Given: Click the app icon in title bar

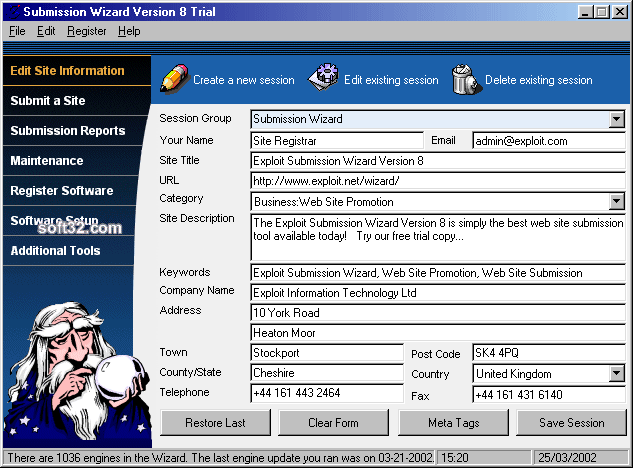Looking at the screenshot, I should pyautogui.click(x=14, y=12).
